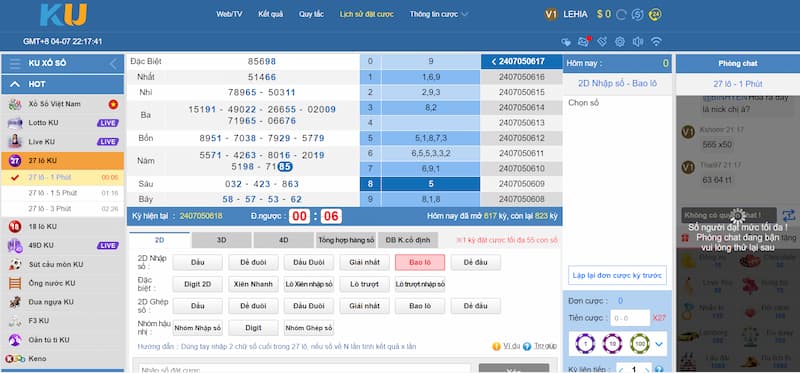Open Lotto KU in the sidebar

[x=63, y=123]
